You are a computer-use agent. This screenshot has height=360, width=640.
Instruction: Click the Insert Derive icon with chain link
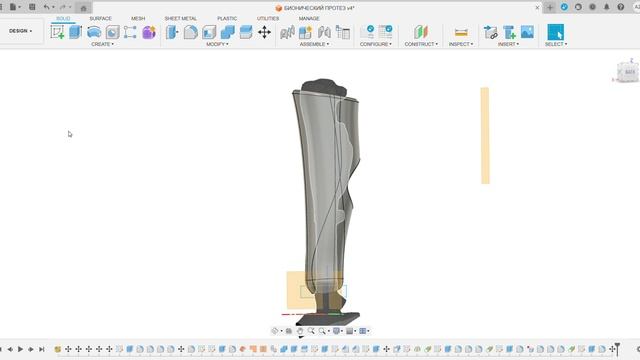click(491, 32)
